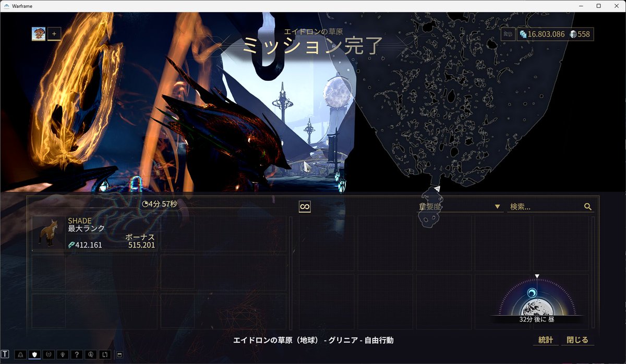This screenshot has width=626, height=364.
Task: Open the alliance chat tab icon
Action: (49, 355)
